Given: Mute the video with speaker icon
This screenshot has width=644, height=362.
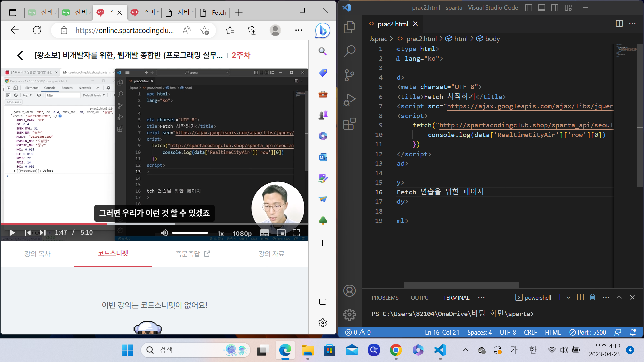Looking at the screenshot, I should (x=164, y=233).
